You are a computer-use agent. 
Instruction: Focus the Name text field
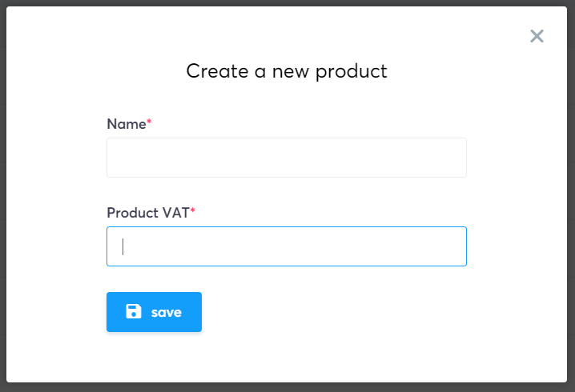pos(287,158)
